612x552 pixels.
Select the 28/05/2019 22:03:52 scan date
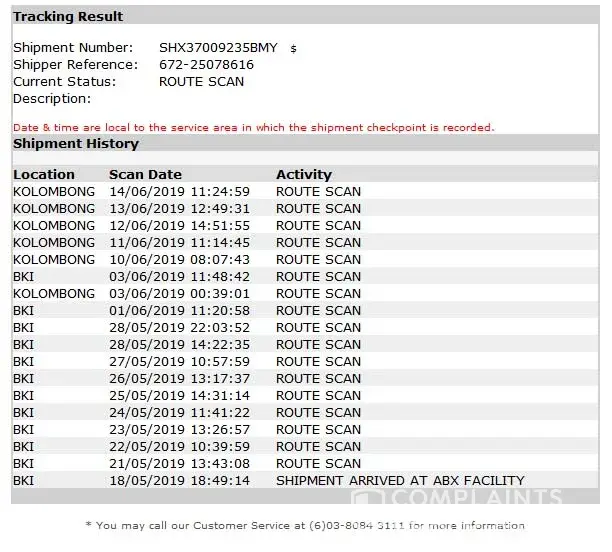179,327
